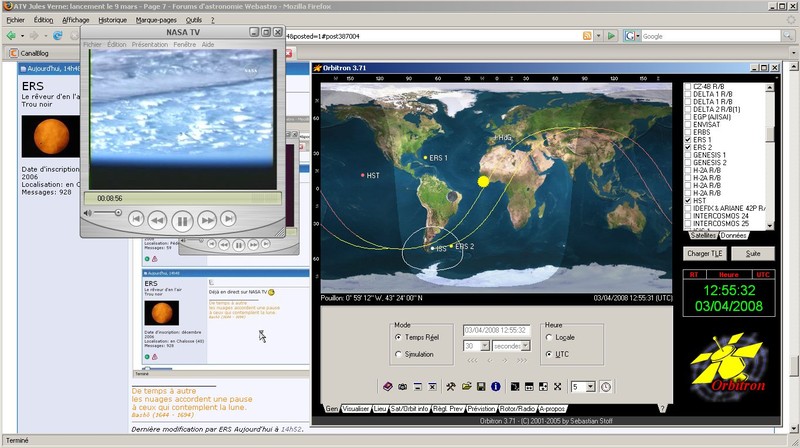Reload the page with Firefox refresh icon

tap(58, 36)
